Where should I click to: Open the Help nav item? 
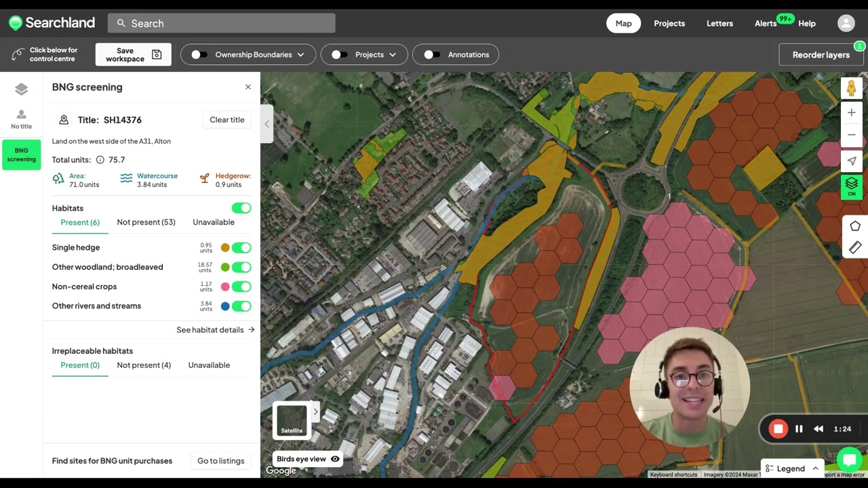pyautogui.click(x=807, y=23)
